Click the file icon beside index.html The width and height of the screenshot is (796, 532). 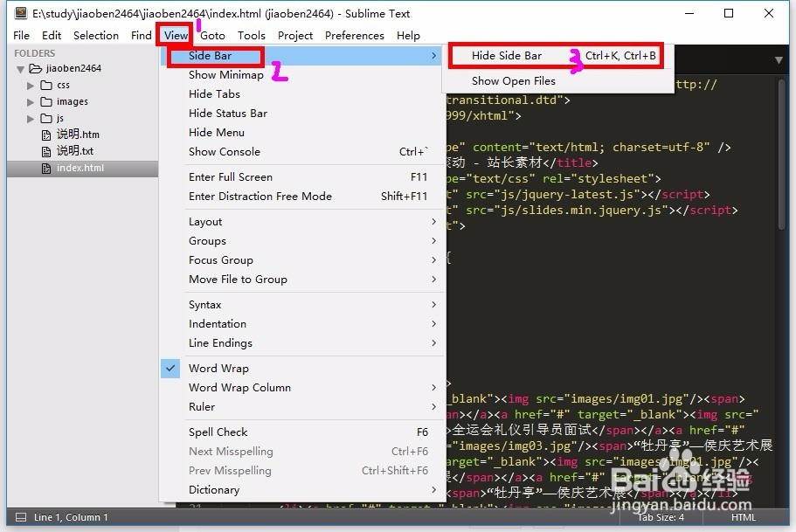(x=46, y=168)
